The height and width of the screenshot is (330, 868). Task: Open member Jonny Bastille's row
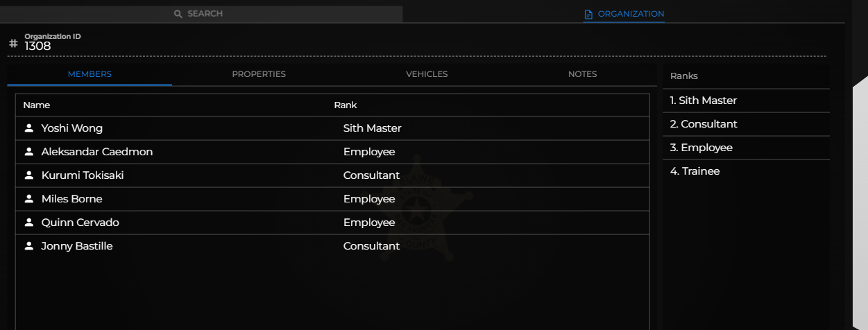[x=332, y=246]
